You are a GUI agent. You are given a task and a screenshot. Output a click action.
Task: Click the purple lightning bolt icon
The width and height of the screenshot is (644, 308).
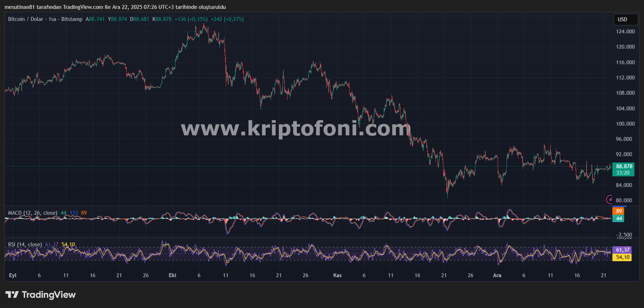click(x=610, y=200)
